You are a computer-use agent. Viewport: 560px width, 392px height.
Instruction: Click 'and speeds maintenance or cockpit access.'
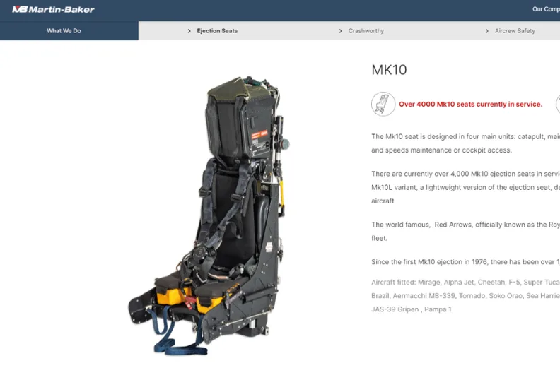[441, 150]
